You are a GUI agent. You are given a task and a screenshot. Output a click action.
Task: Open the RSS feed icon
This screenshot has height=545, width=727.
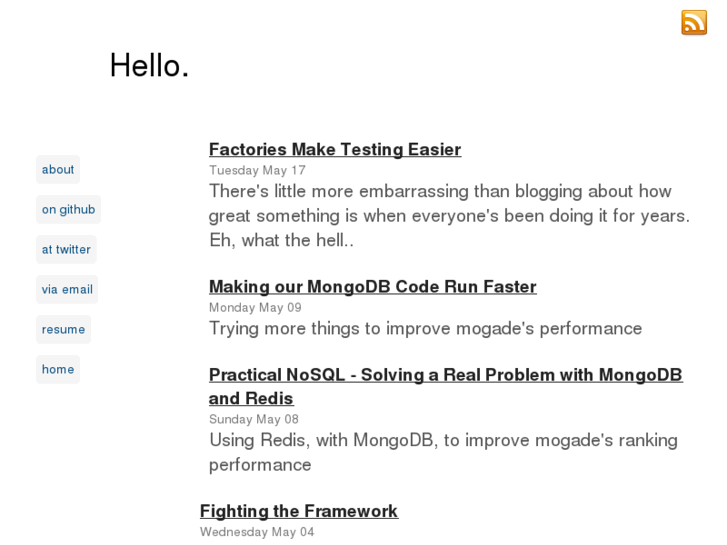pos(693,22)
